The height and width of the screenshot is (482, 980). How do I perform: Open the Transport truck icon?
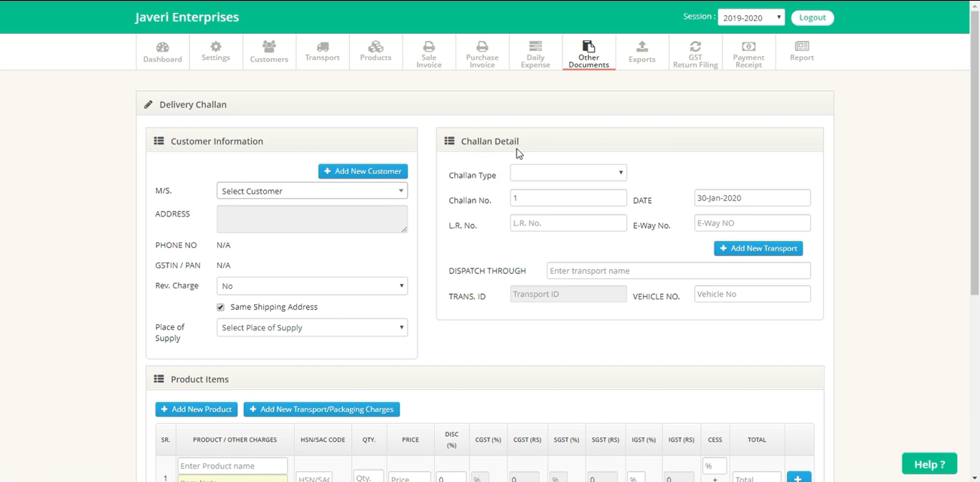pos(322,47)
